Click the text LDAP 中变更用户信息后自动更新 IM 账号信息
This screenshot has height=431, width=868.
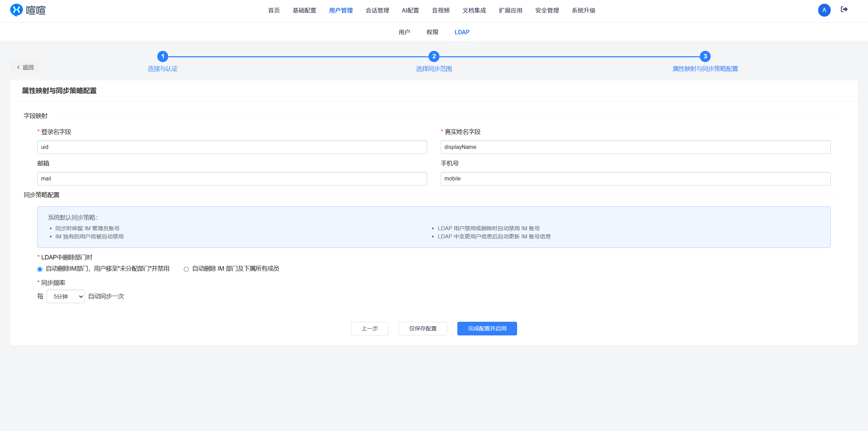(494, 237)
